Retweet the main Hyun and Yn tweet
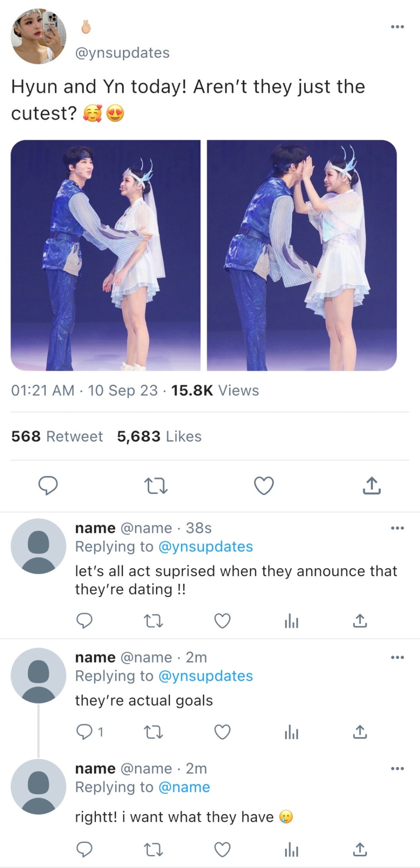Image resolution: width=420 pixels, height=868 pixels. pos(156,486)
